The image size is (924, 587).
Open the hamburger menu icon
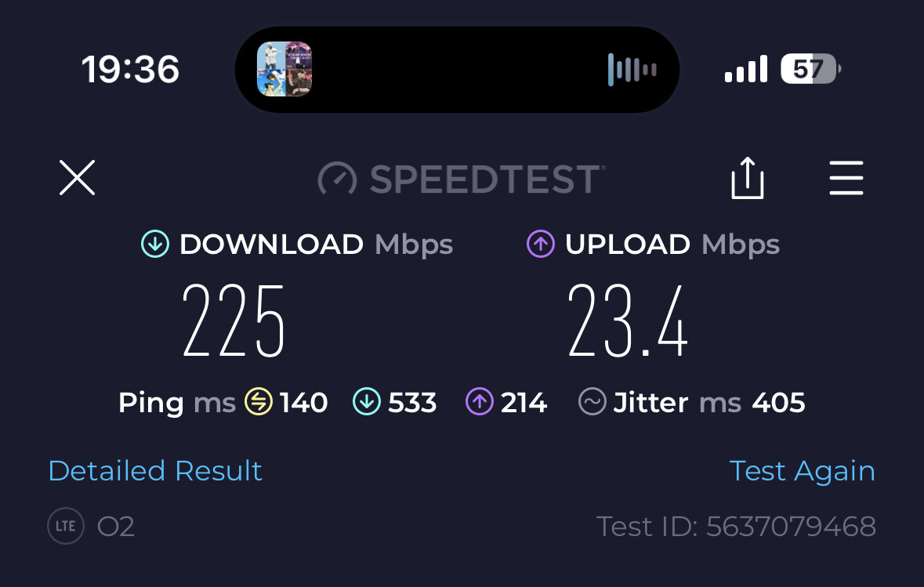(x=846, y=177)
